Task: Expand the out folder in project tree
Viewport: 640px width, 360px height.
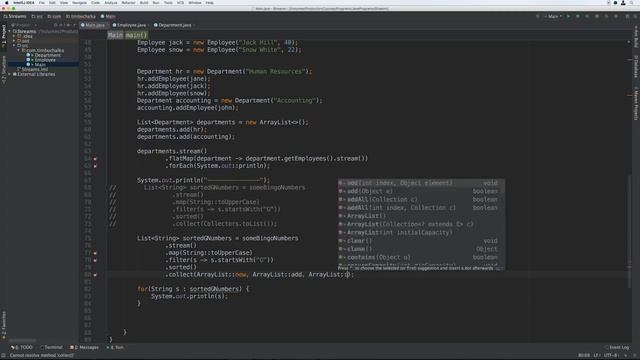Action: [x=14, y=41]
